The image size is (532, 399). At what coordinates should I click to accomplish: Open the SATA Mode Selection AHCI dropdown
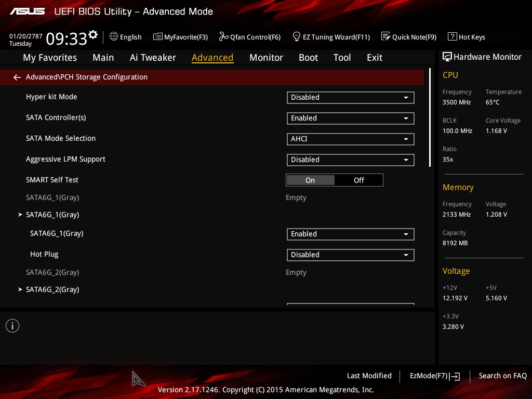coord(351,139)
